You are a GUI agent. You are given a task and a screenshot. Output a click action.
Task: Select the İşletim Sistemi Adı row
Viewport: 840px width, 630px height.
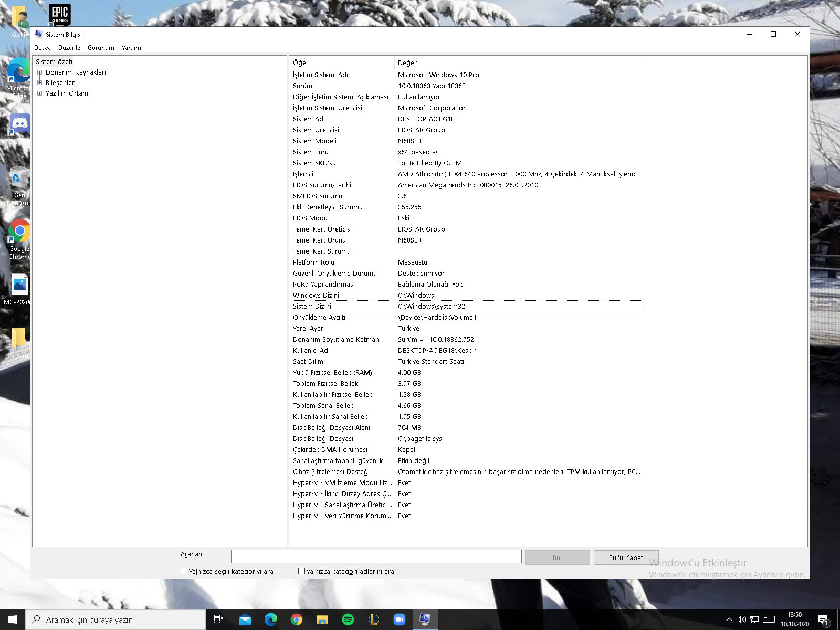pyautogui.click(x=467, y=75)
